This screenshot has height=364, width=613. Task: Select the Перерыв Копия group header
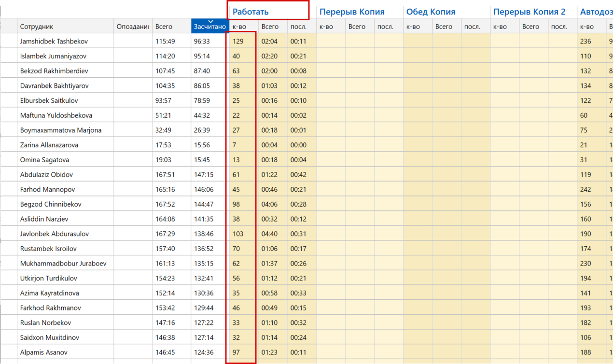click(352, 12)
